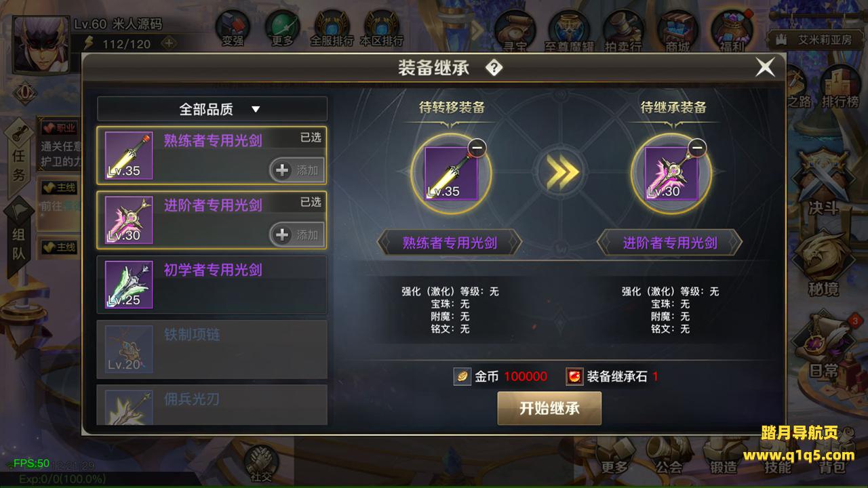Click the grayed 添加 button for 熟练者专用光剑
The image size is (868, 488).
(x=297, y=170)
